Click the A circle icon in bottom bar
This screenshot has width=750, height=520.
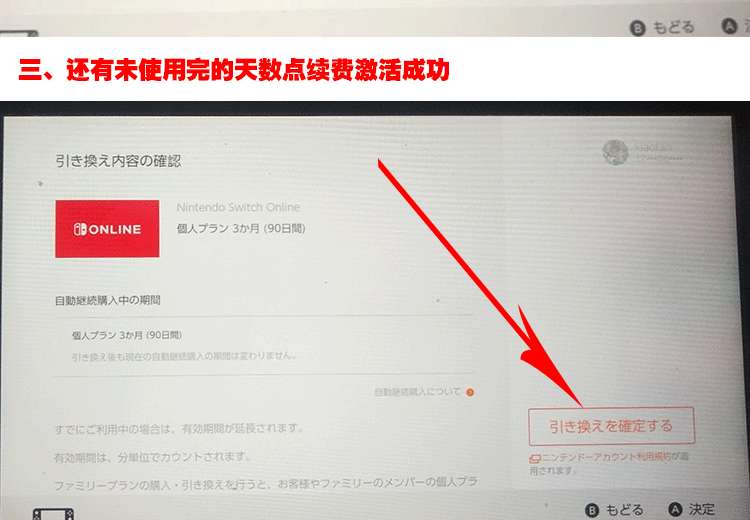[x=675, y=509]
